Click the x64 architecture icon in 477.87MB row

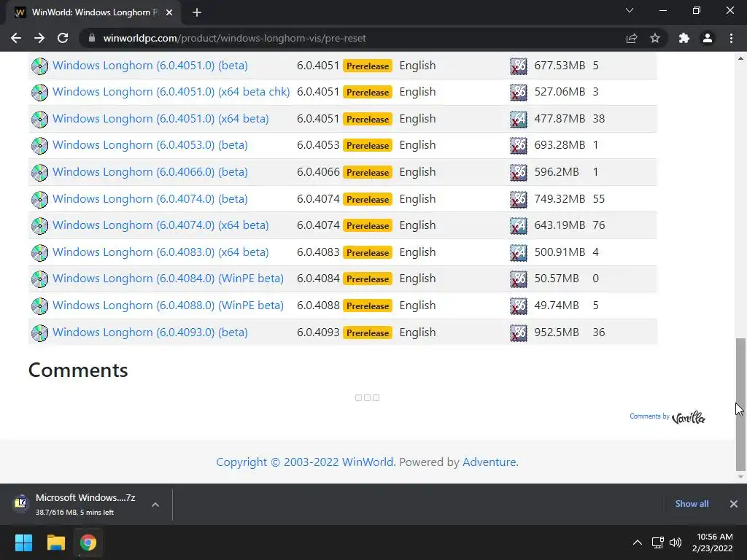tap(519, 119)
